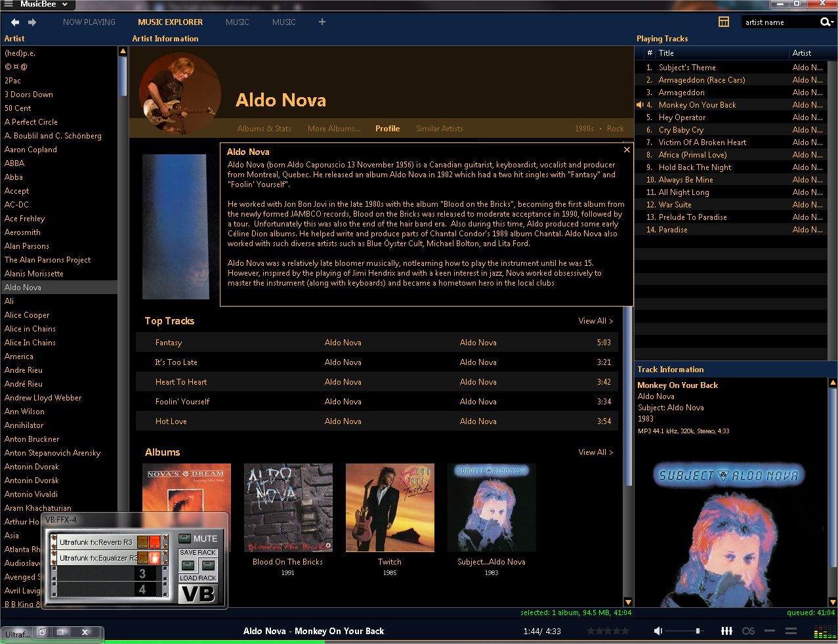Viewport: 838px width, 644px height.
Task: Open the first Music tab
Action: pyautogui.click(x=238, y=22)
